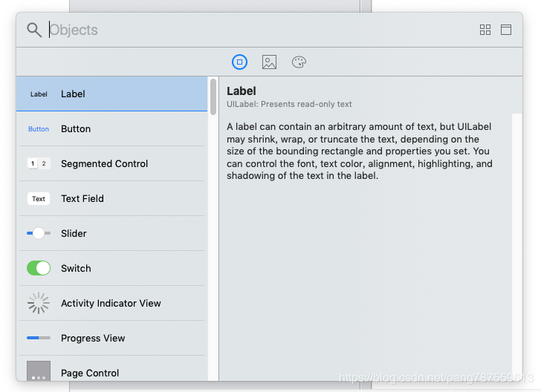The height and width of the screenshot is (392, 541).
Task: Open the color palette library tab
Action: [299, 62]
